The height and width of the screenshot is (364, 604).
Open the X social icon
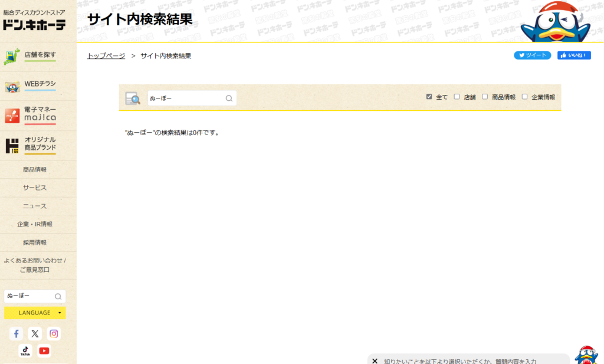tap(35, 333)
